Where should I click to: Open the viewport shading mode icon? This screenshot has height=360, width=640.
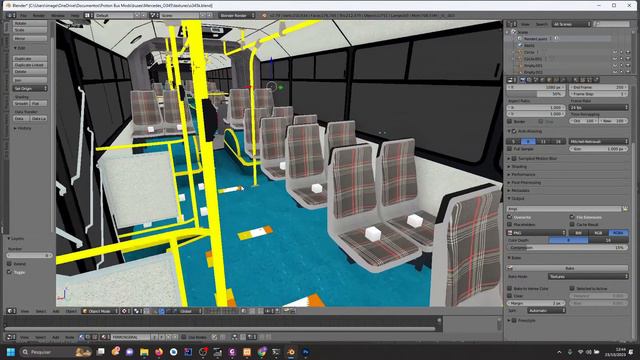point(126,311)
